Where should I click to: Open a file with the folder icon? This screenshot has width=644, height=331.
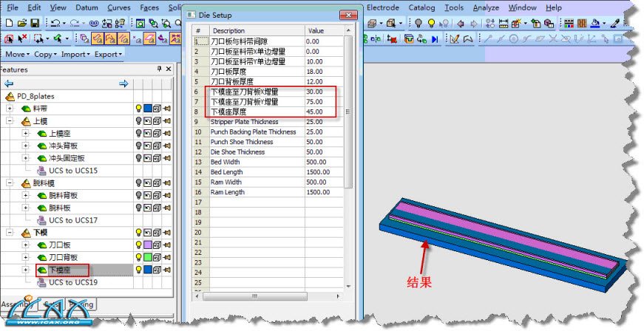(21, 24)
